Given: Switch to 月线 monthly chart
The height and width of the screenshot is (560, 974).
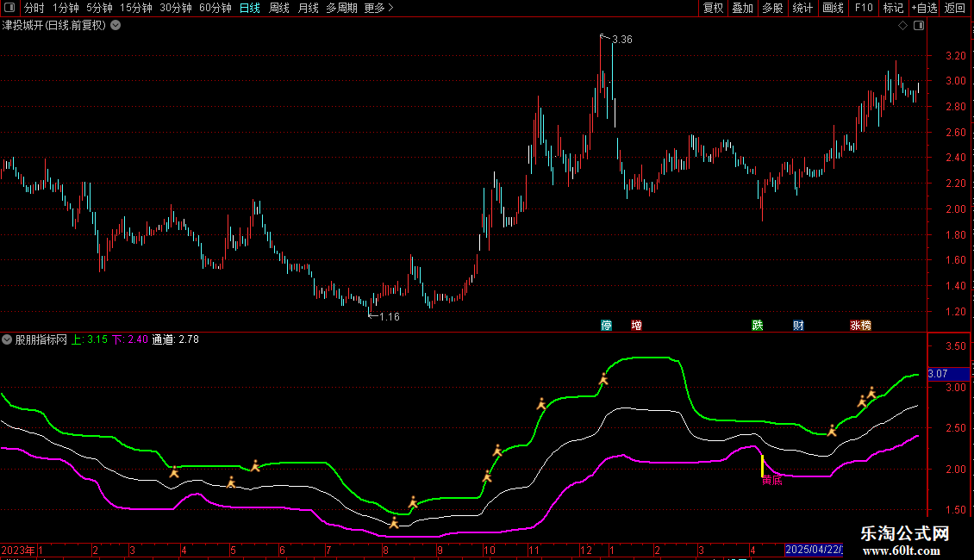Looking at the screenshot, I should pos(308,8).
